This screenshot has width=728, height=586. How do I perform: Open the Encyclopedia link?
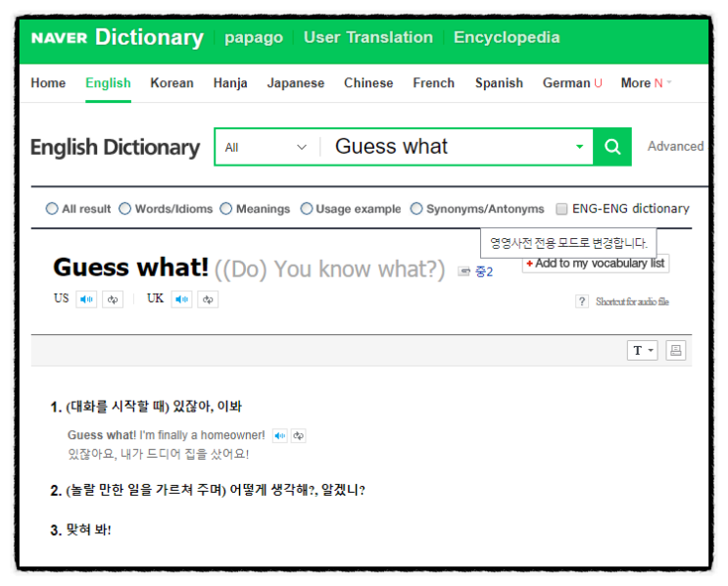point(507,37)
